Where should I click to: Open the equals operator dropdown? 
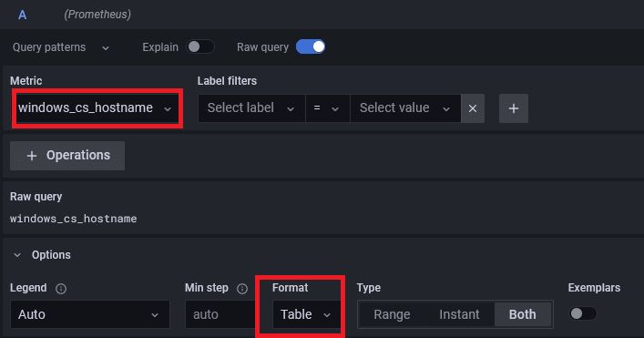click(x=327, y=108)
